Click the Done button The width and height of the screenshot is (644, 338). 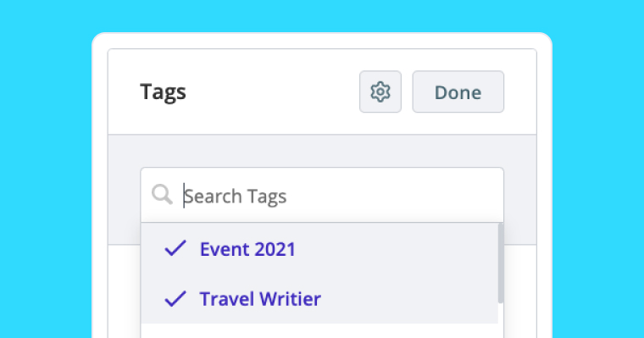pyautogui.click(x=458, y=91)
